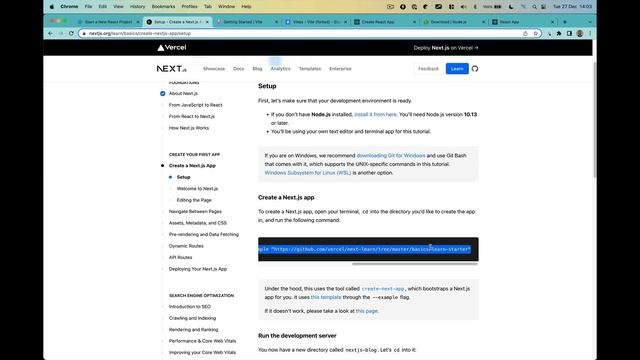Open Control Center in the menu bar
The image size is (640, 360).
[544, 7]
